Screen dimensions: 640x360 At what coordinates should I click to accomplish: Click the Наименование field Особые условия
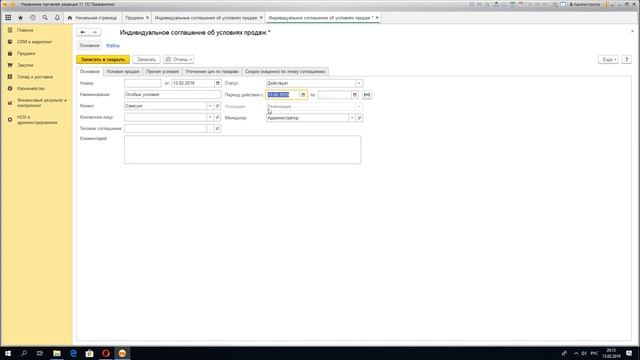click(173, 95)
